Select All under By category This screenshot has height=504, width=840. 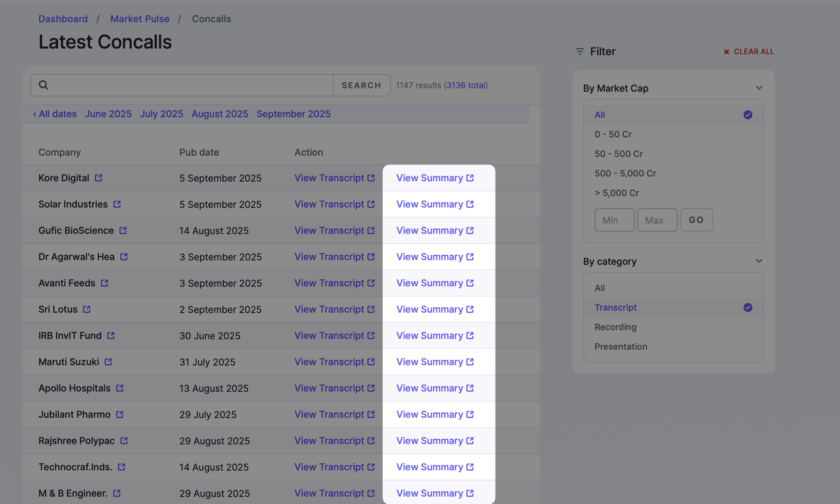point(673,288)
